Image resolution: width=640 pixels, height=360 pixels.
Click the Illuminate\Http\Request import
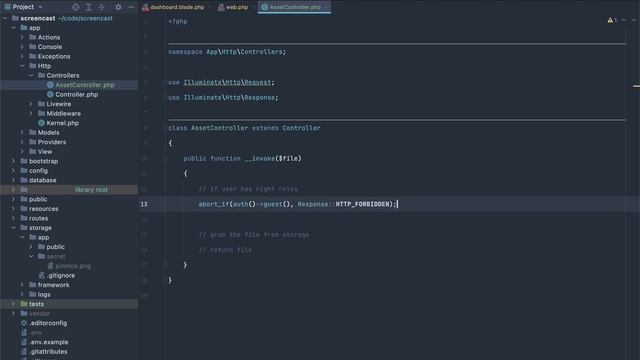227,82
